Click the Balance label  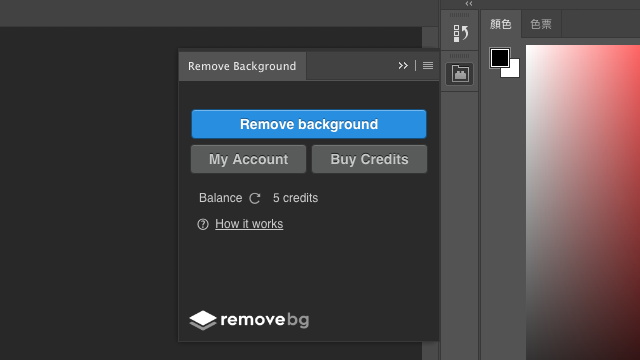(x=220, y=198)
